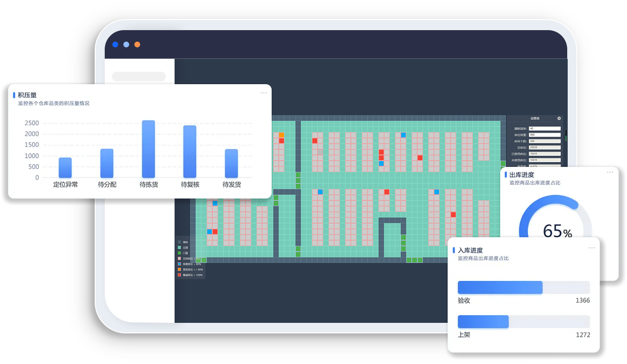Click the orange 紧张库位 >= 80% legend swatch

coord(179,269)
